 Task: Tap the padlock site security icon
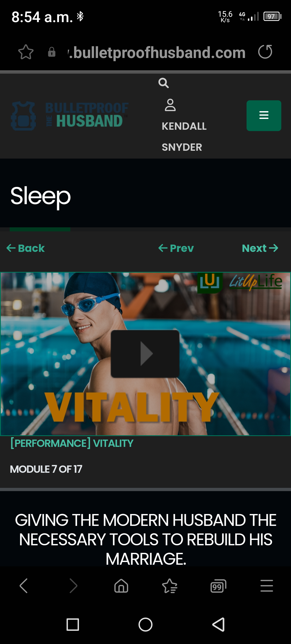pyautogui.click(x=52, y=52)
